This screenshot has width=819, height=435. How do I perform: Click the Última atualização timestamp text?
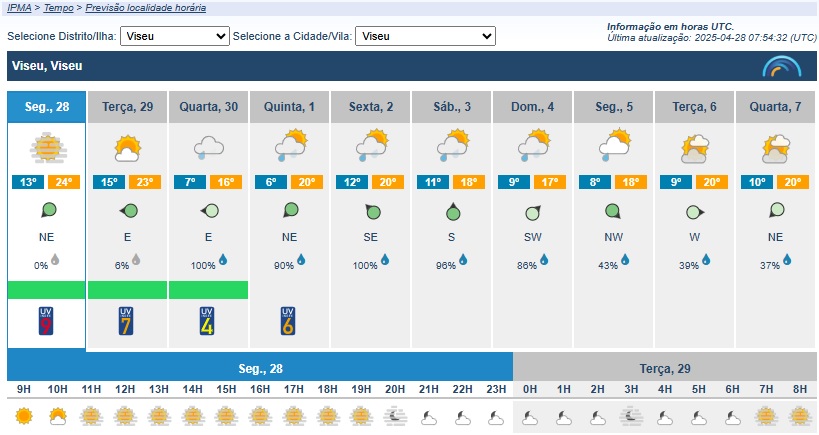712,38
